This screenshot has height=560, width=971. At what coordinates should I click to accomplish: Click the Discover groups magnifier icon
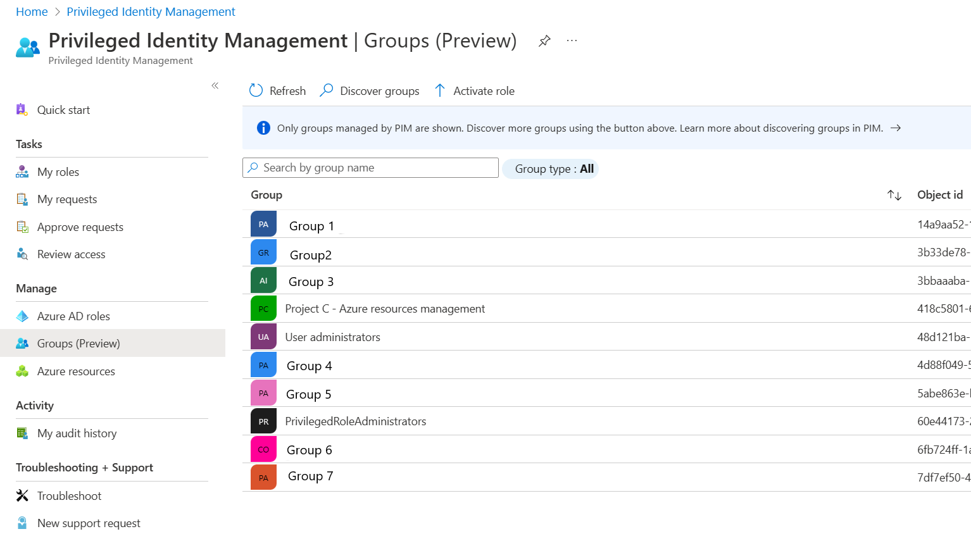(x=327, y=90)
